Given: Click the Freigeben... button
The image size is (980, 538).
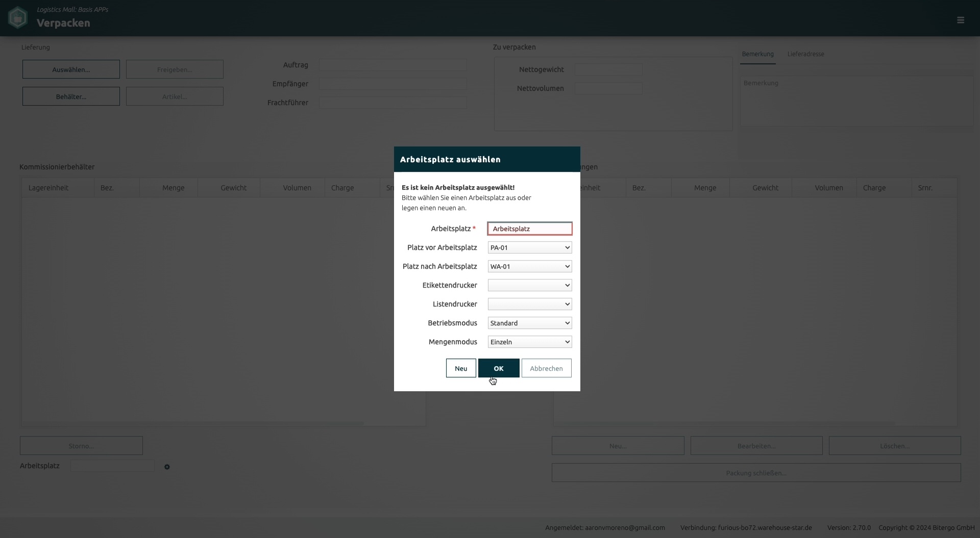Looking at the screenshot, I should click(175, 69).
